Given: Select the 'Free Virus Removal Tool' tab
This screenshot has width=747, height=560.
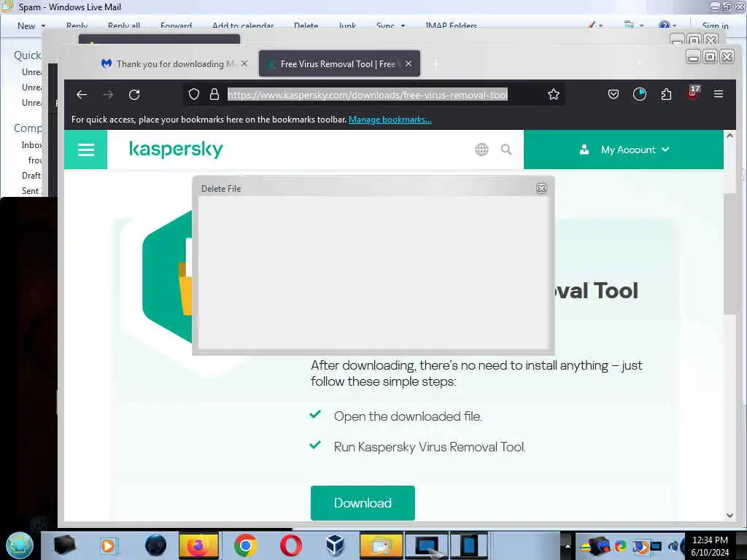Looking at the screenshot, I should [x=339, y=63].
